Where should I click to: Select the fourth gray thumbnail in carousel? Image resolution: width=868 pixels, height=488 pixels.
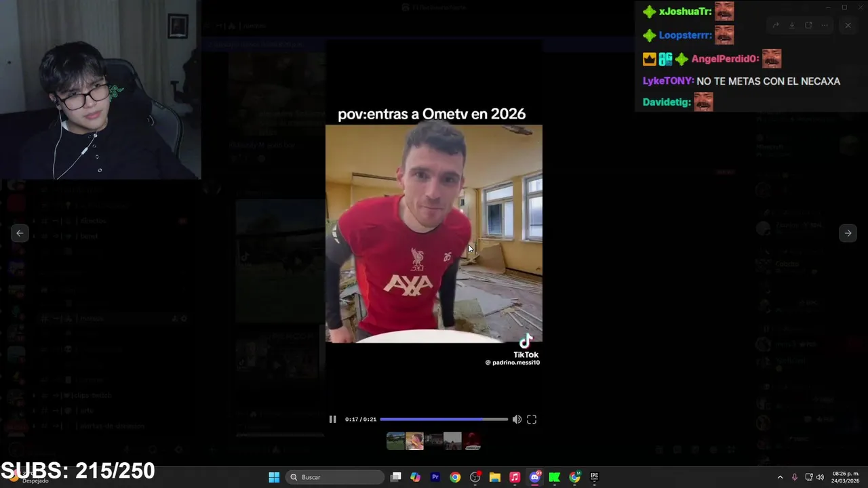coord(452,441)
